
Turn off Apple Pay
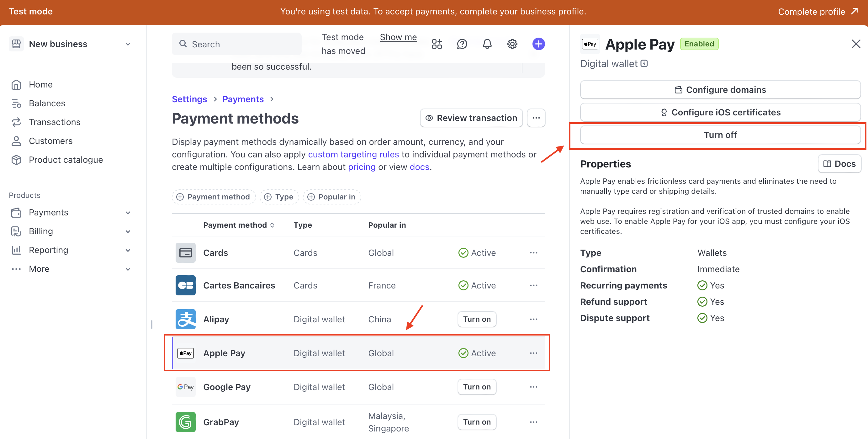pos(720,135)
